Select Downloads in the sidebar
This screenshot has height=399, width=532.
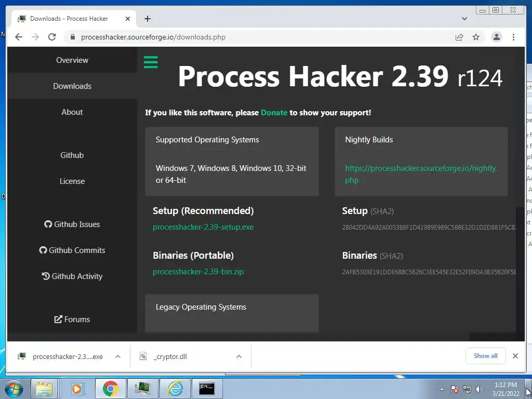(72, 86)
